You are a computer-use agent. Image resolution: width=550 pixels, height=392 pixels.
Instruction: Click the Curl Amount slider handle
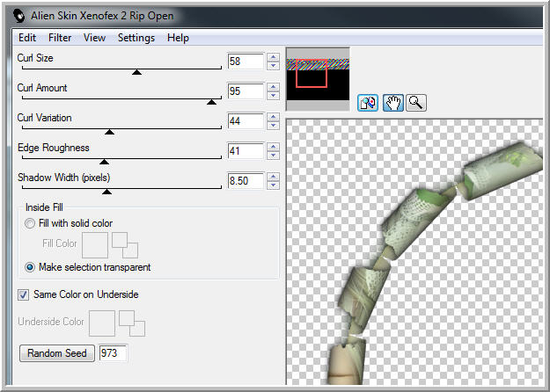pyautogui.click(x=211, y=102)
